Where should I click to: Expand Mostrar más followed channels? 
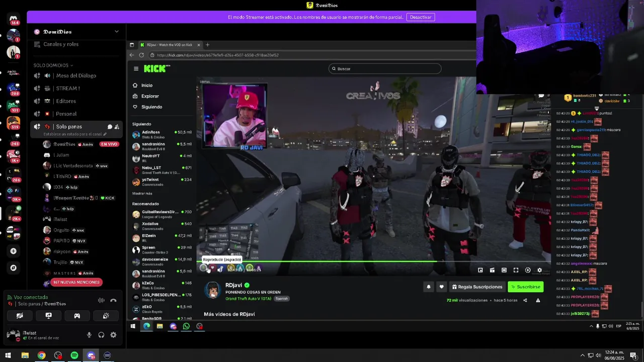(x=142, y=194)
